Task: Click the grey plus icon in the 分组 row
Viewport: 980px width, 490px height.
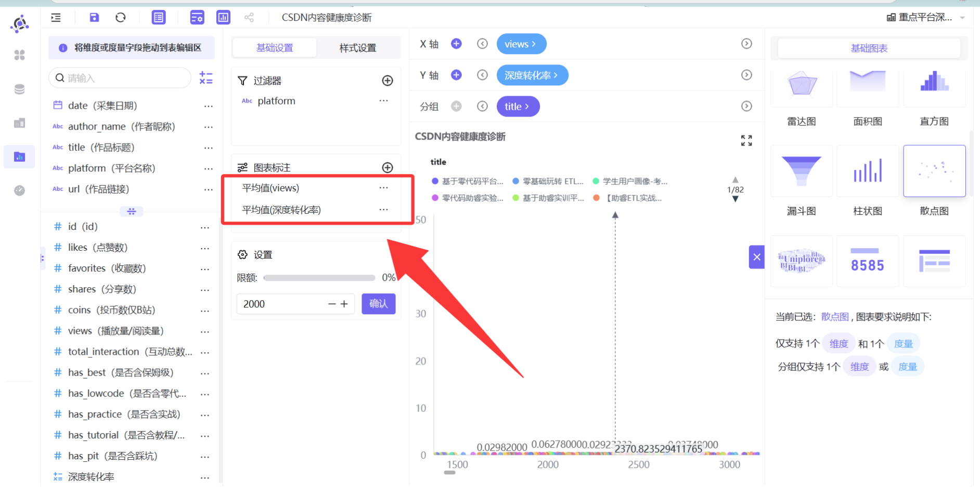Action: click(456, 106)
